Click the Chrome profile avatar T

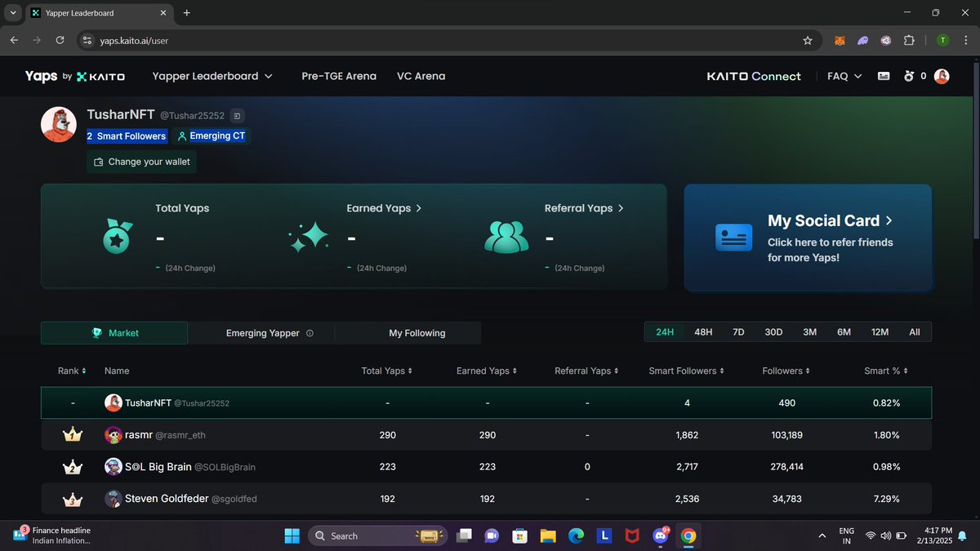(942, 40)
